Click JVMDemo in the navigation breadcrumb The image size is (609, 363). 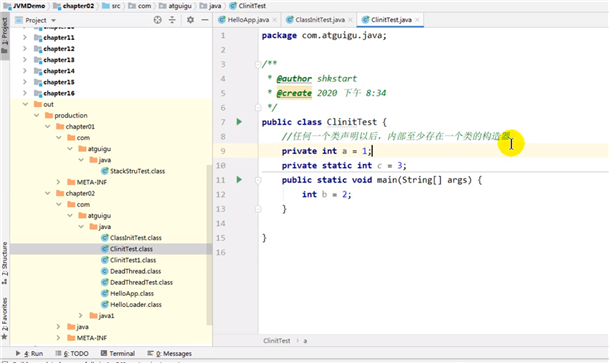pyautogui.click(x=29, y=6)
